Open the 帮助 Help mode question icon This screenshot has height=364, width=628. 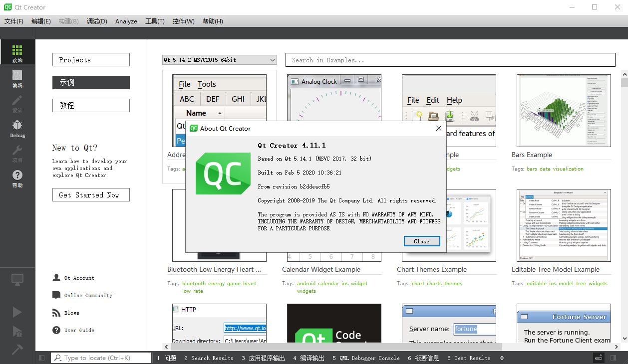click(17, 178)
